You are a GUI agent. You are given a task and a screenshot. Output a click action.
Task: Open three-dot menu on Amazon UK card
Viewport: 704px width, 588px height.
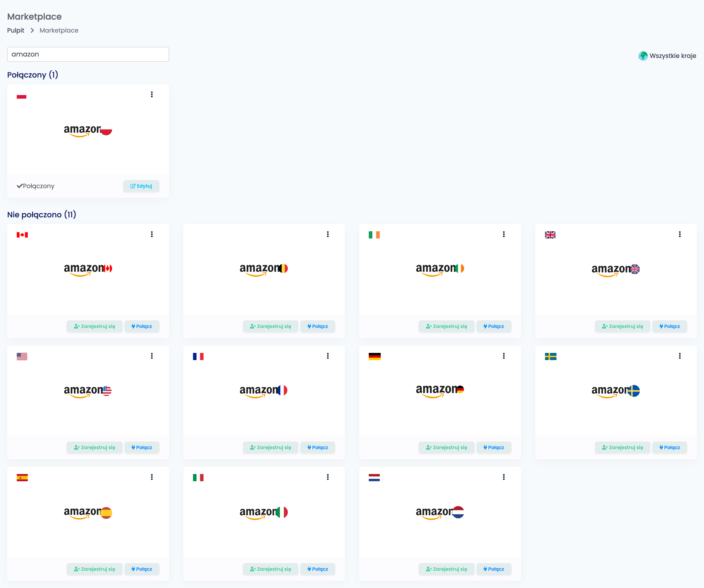coord(680,234)
